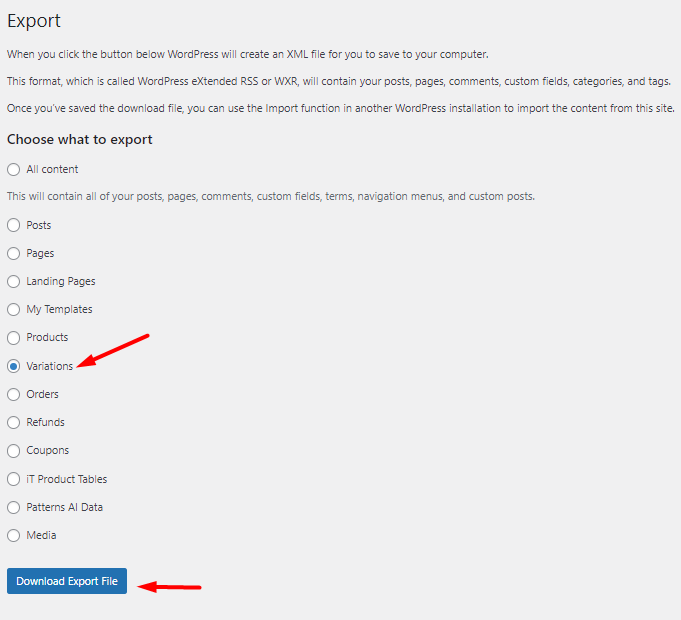Click the All content label text
The height and width of the screenshot is (620, 681).
[52, 169]
